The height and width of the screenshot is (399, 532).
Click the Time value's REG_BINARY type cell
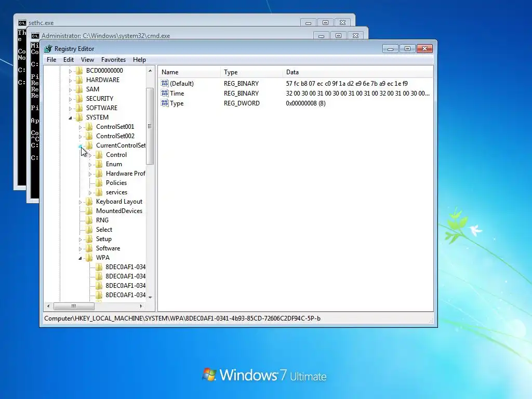[x=241, y=94]
